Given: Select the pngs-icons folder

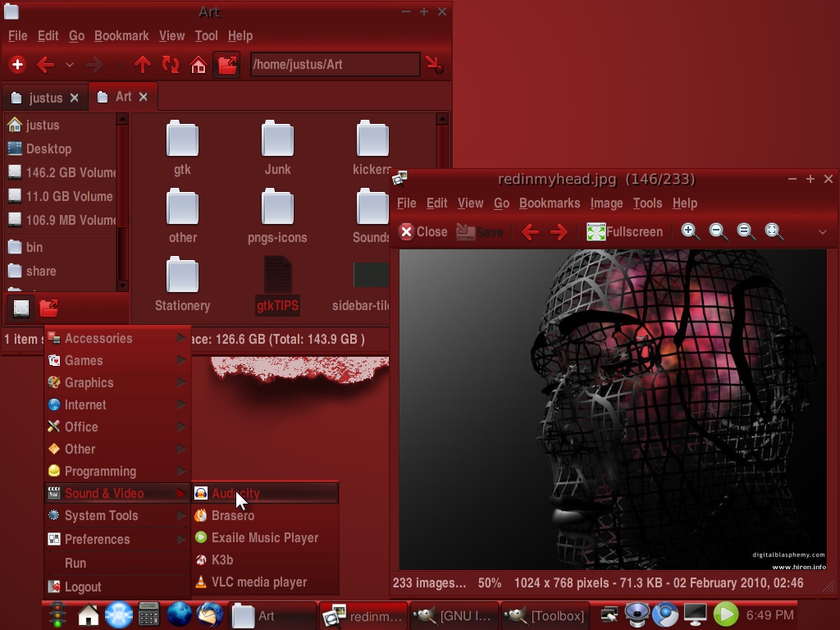Looking at the screenshot, I should point(277,216).
